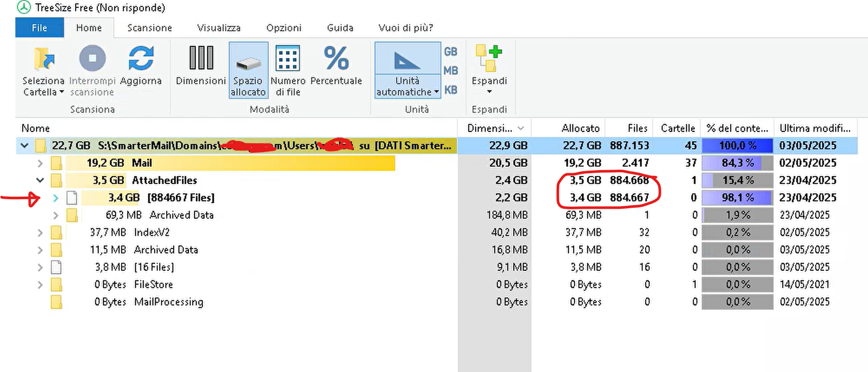Open the File menu

[40, 28]
